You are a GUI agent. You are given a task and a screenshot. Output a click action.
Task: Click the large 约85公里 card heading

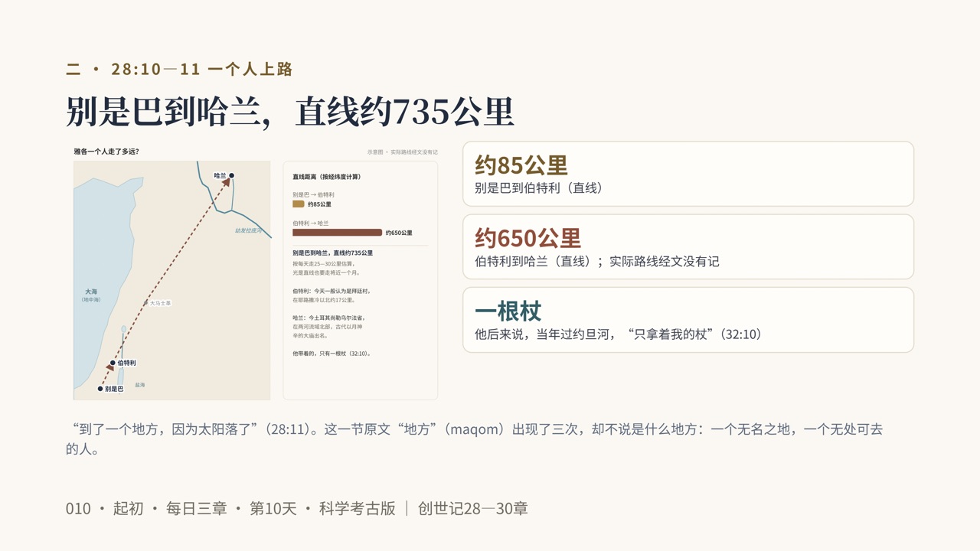pyautogui.click(x=521, y=165)
